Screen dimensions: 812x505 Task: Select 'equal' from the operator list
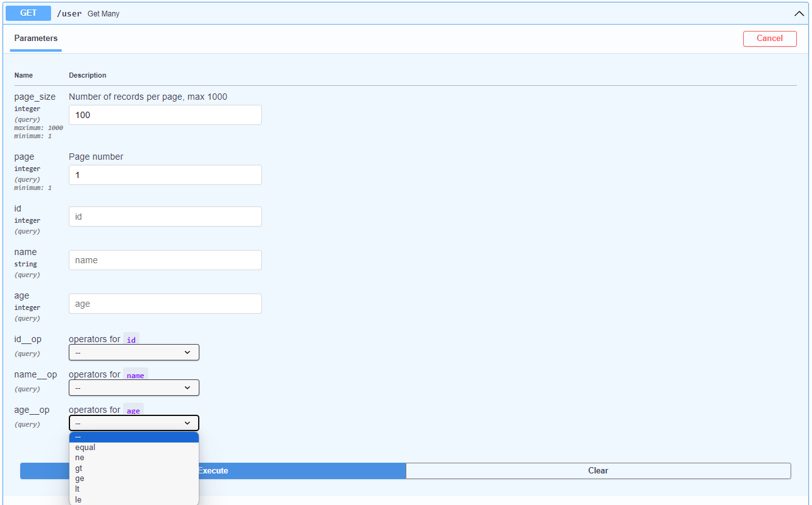click(134, 448)
